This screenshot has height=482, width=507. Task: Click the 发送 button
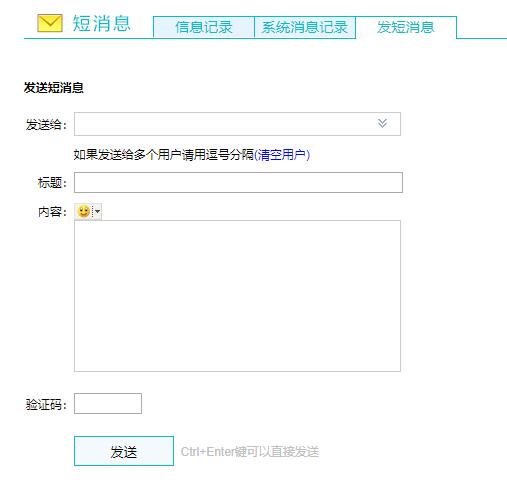tap(124, 451)
